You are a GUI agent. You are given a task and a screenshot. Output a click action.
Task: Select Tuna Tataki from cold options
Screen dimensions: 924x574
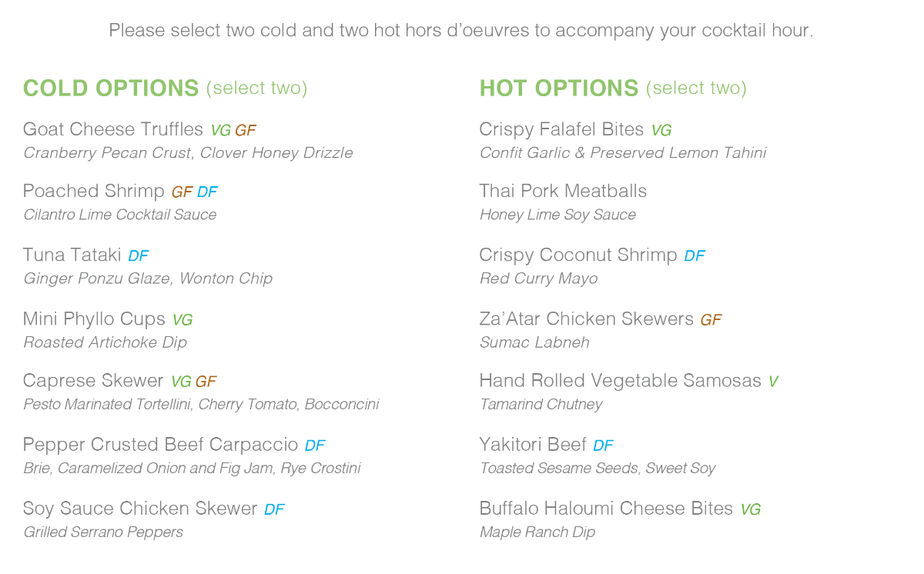coord(72,255)
